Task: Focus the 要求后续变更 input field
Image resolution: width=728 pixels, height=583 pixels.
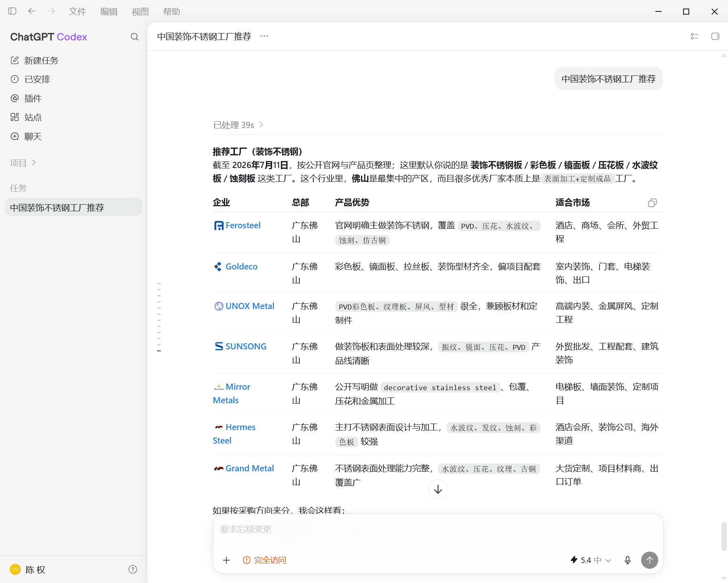Action: 438,529
